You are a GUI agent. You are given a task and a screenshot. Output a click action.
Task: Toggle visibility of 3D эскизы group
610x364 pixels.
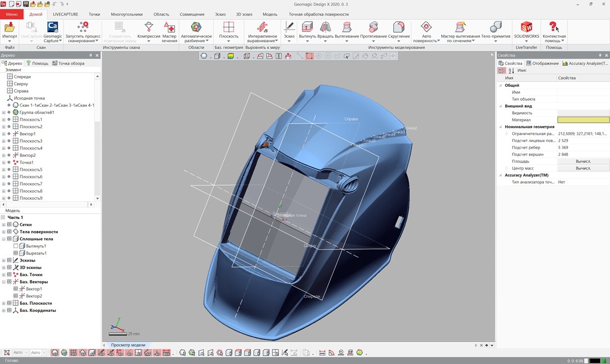click(x=9, y=267)
